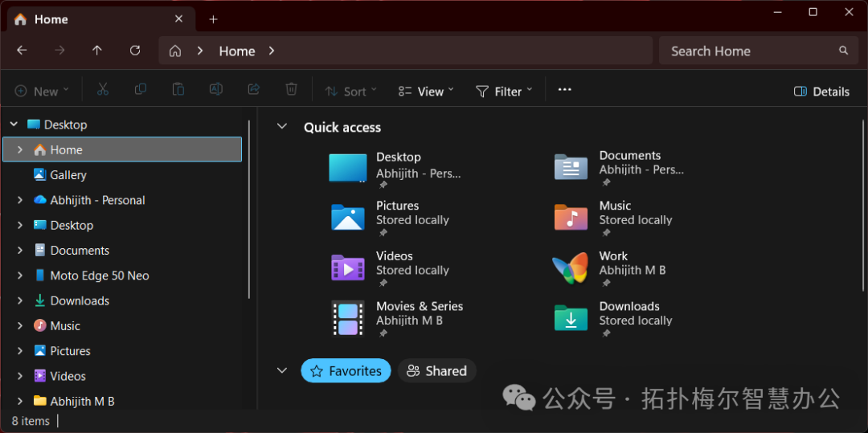Click the Home breadcrumb in address bar
This screenshot has height=433, width=868.
[x=237, y=51]
